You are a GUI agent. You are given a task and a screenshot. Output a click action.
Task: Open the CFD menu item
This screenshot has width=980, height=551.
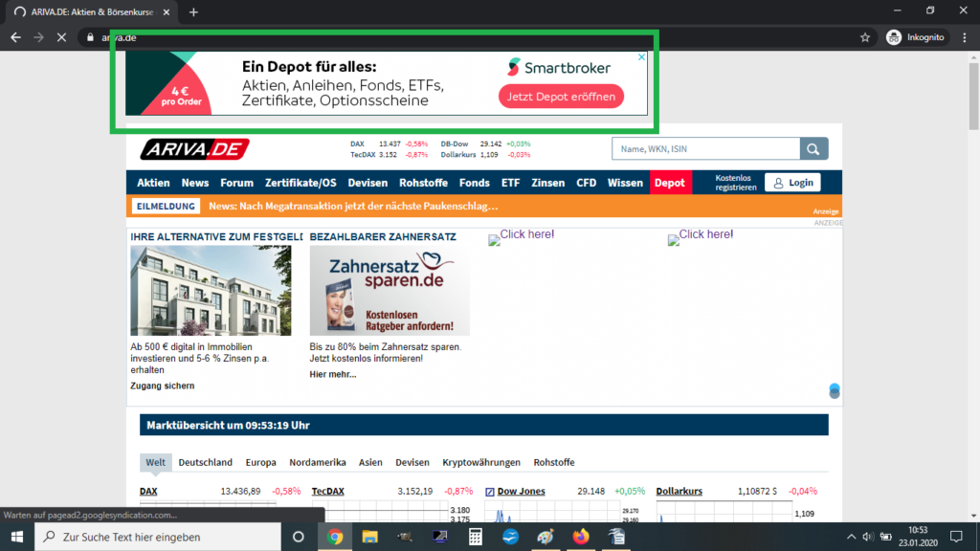[x=587, y=183]
